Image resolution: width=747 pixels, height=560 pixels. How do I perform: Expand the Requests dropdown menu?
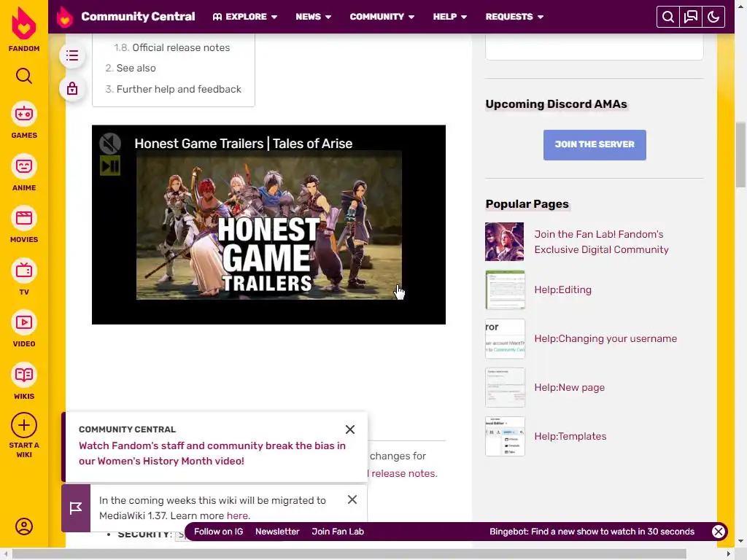(x=514, y=17)
